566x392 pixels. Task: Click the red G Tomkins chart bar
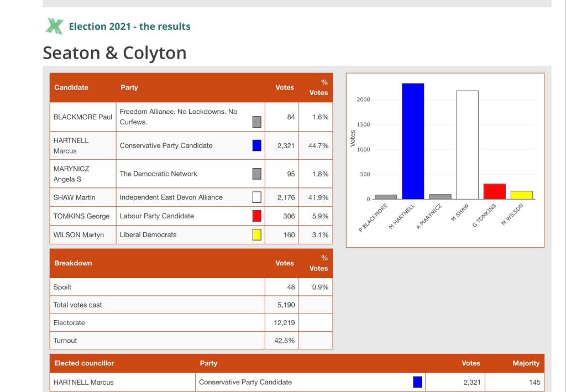[494, 191]
